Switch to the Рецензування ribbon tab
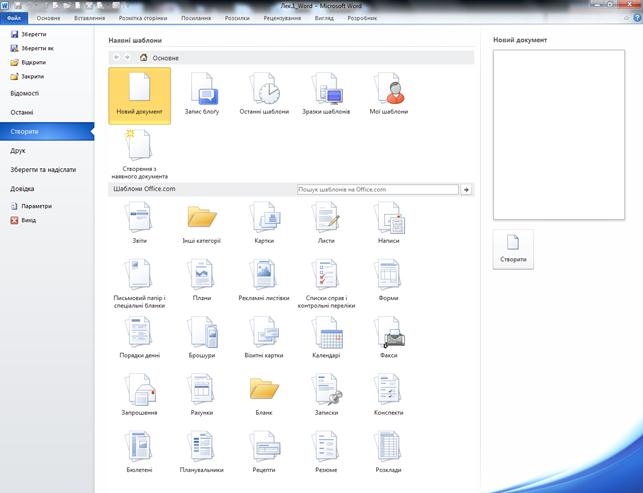The image size is (643, 493). pos(282,18)
